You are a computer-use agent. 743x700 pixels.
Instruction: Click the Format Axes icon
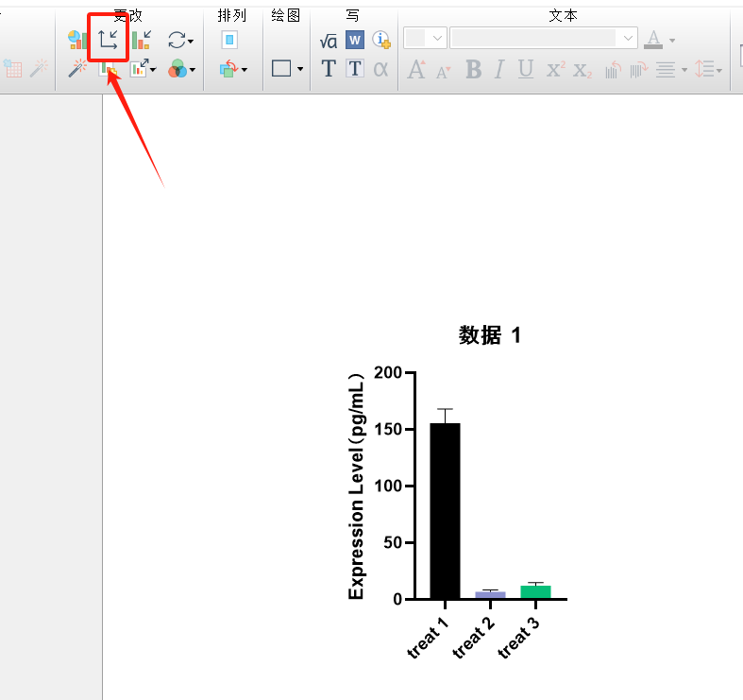pos(109,40)
